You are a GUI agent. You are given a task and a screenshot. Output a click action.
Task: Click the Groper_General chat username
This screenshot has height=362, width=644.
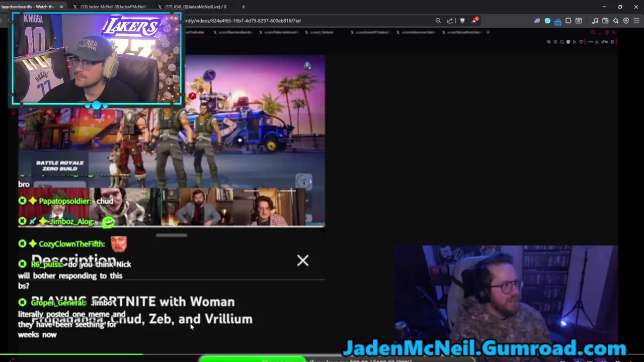tap(58, 303)
